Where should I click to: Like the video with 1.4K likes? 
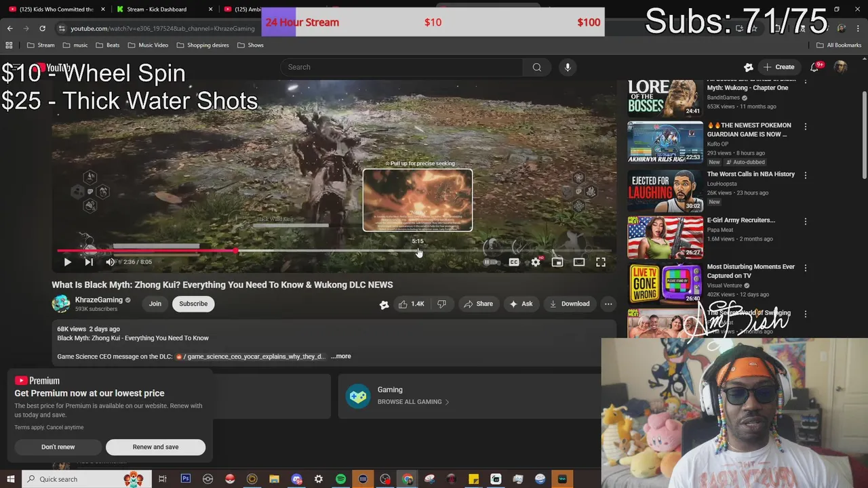411,304
